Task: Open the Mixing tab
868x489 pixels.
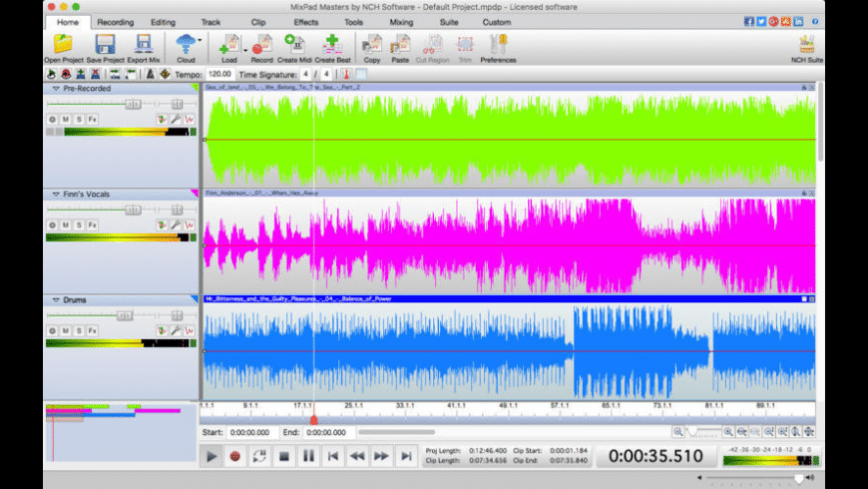Action: [x=401, y=22]
